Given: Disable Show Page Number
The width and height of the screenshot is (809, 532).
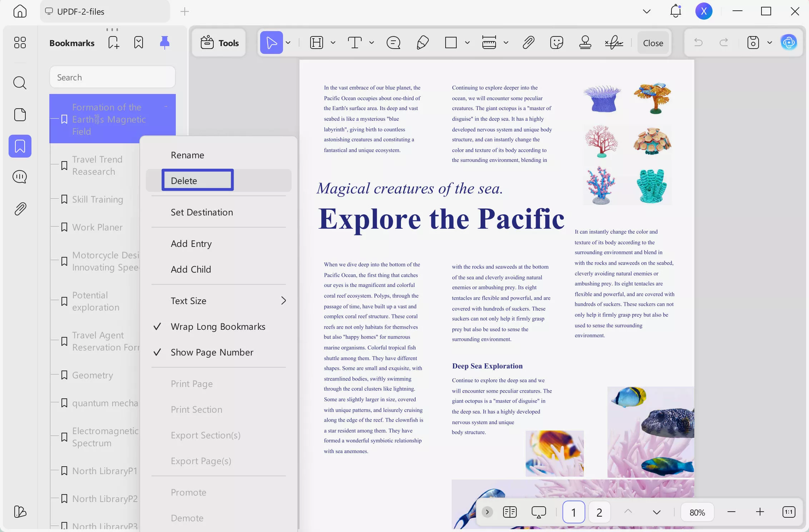Looking at the screenshot, I should coord(212,352).
